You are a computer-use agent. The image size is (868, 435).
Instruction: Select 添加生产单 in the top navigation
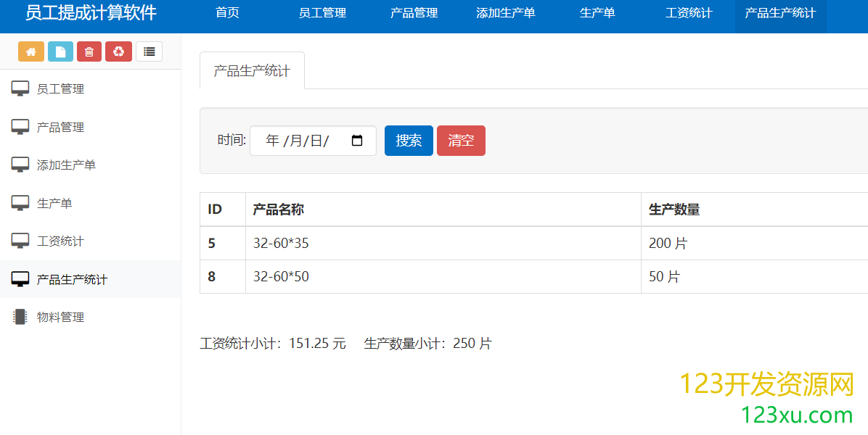(x=506, y=13)
